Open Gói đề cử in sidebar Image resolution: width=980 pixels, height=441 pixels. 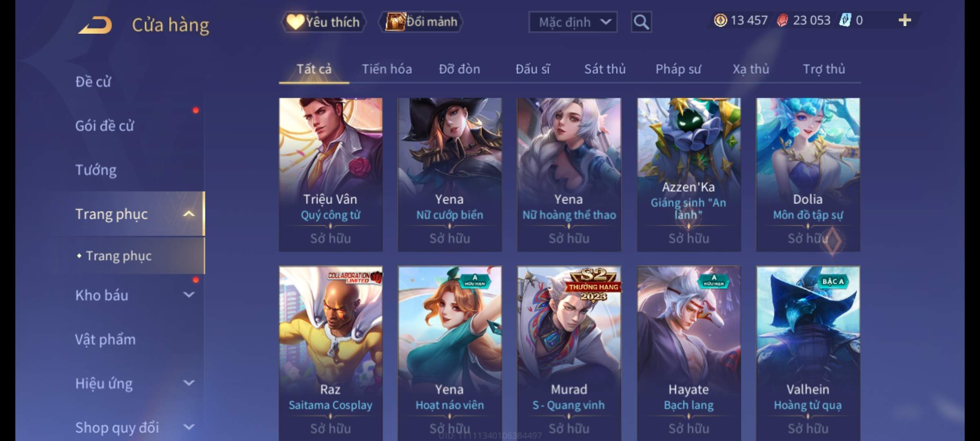coord(105,126)
